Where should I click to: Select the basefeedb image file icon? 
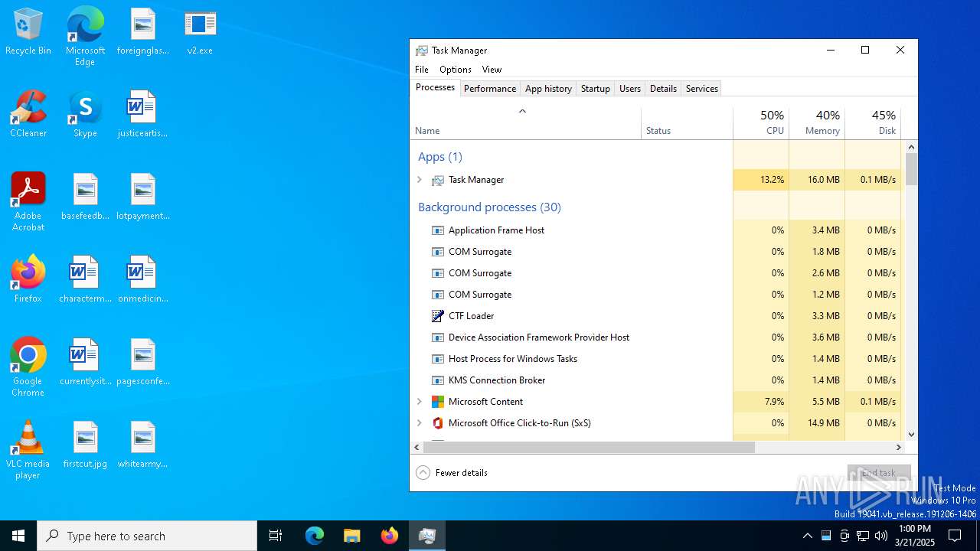[85, 190]
